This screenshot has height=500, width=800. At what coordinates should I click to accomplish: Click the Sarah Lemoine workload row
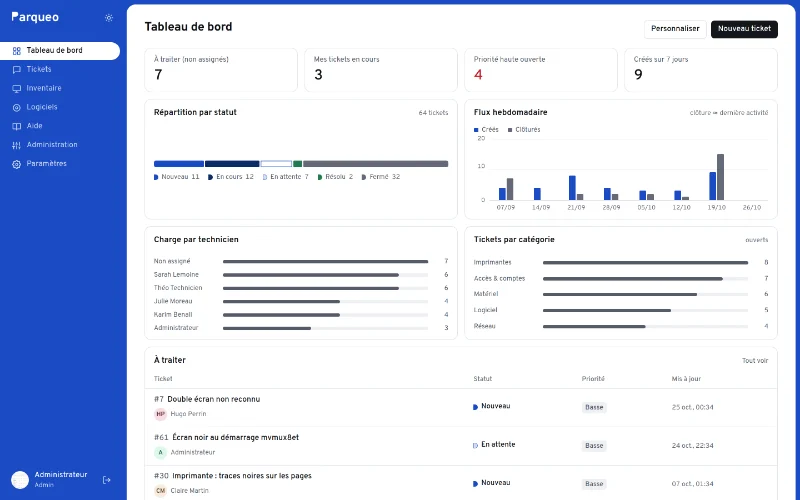301,274
